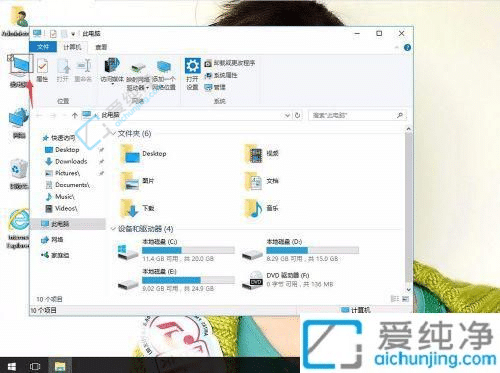Click the search magnifier icon
500x373 pixels.
pyautogui.click(x=400, y=115)
